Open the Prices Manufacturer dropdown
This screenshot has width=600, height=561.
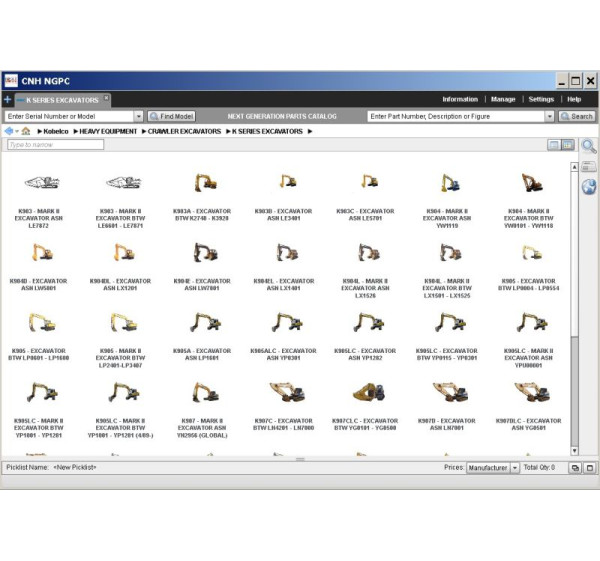[515, 468]
